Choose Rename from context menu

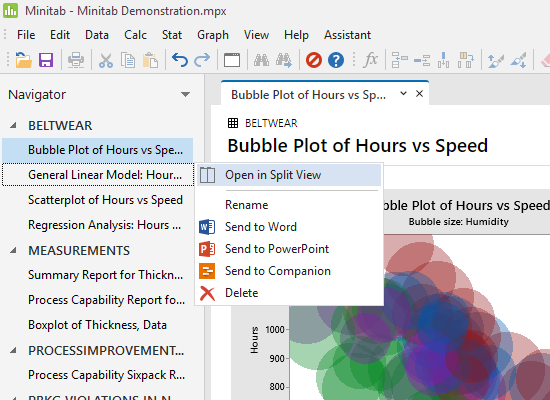289,205
